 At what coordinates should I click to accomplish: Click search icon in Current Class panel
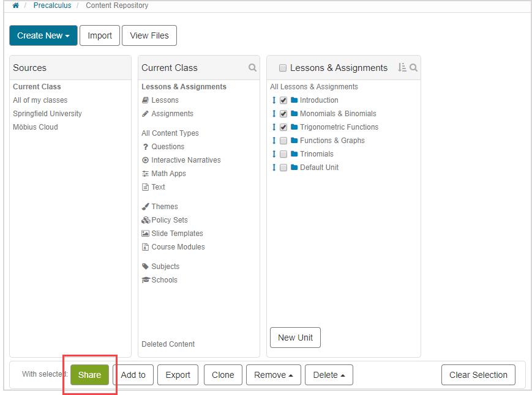click(x=252, y=68)
